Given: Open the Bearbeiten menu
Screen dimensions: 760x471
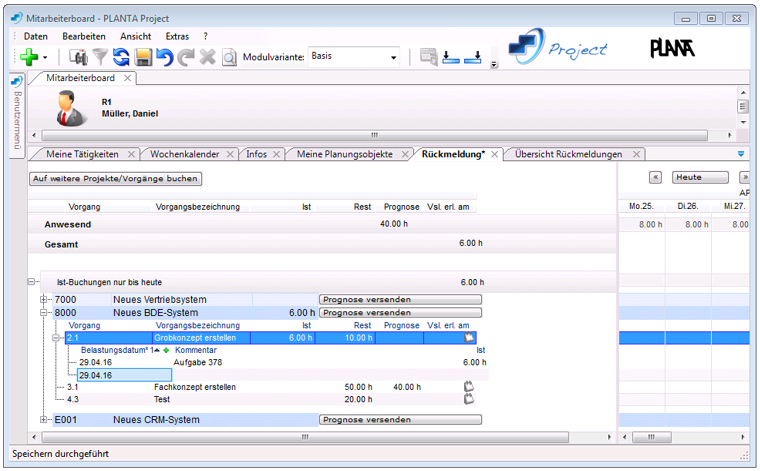Looking at the screenshot, I should [84, 36].
